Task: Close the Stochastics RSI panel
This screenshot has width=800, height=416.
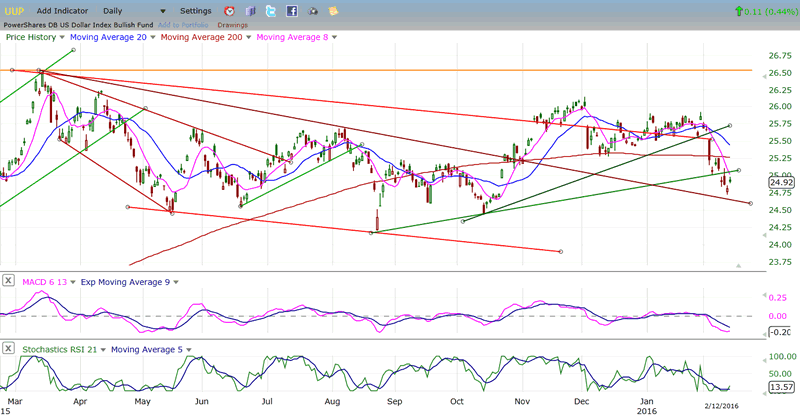Action: coord(9,348)
